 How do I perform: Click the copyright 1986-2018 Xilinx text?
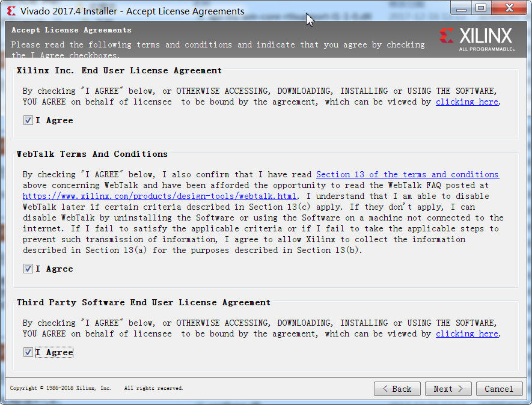click(x=60, y=388)
